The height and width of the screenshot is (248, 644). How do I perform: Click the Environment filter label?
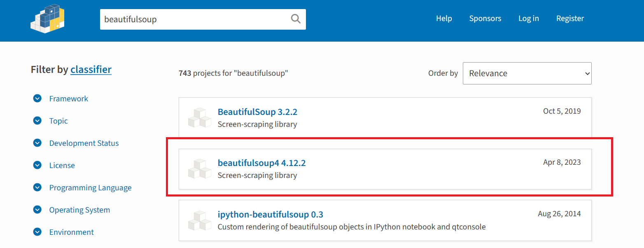tap(71, 232)
